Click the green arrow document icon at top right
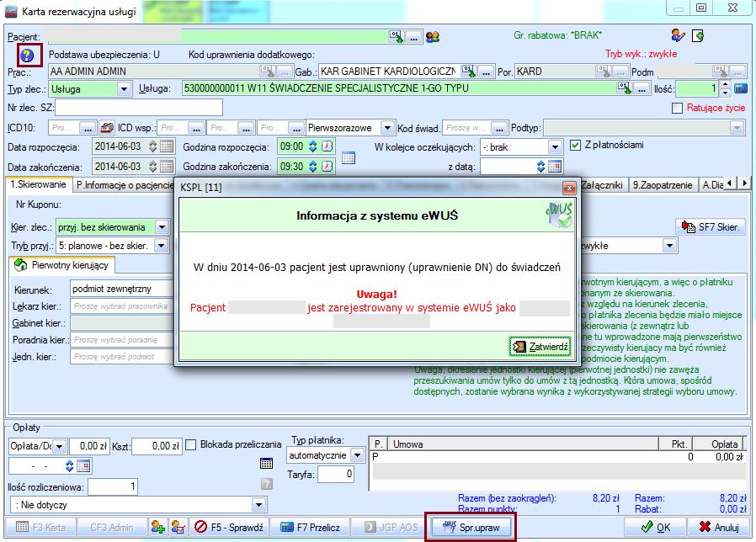This screenshot has width=756, height=542. (698, 35)
